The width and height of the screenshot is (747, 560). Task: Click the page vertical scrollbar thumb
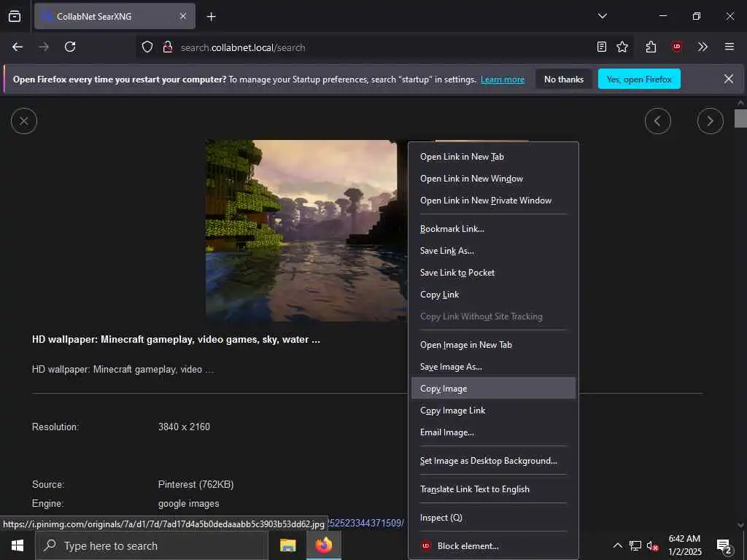point(740,118)
